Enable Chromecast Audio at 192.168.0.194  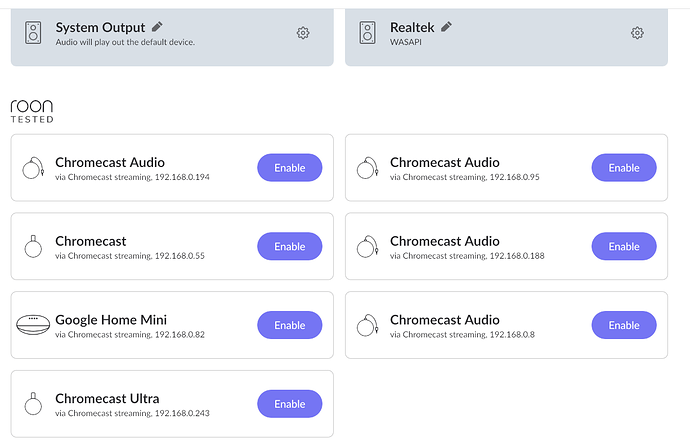(x=290, y=167)
